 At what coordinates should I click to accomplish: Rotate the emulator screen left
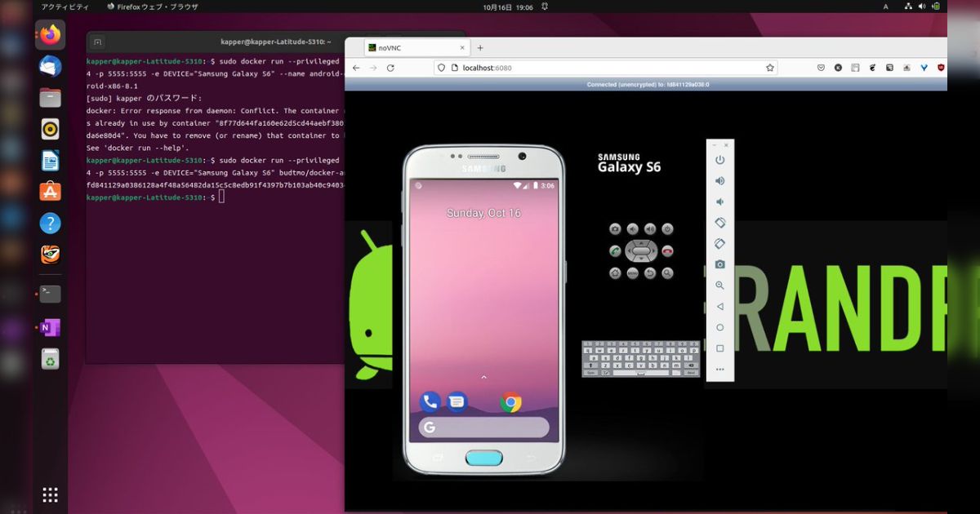point(719,222)
